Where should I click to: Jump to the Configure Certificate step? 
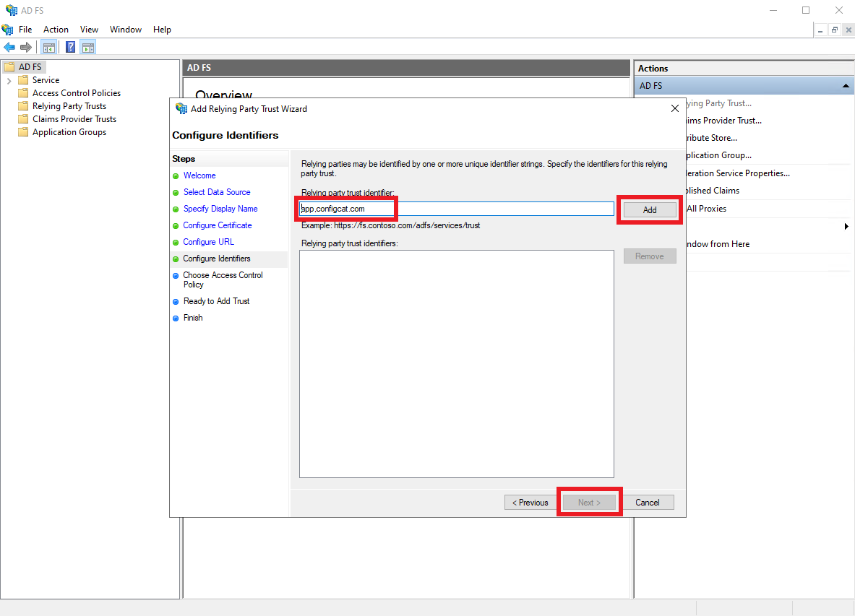[218, 225]
